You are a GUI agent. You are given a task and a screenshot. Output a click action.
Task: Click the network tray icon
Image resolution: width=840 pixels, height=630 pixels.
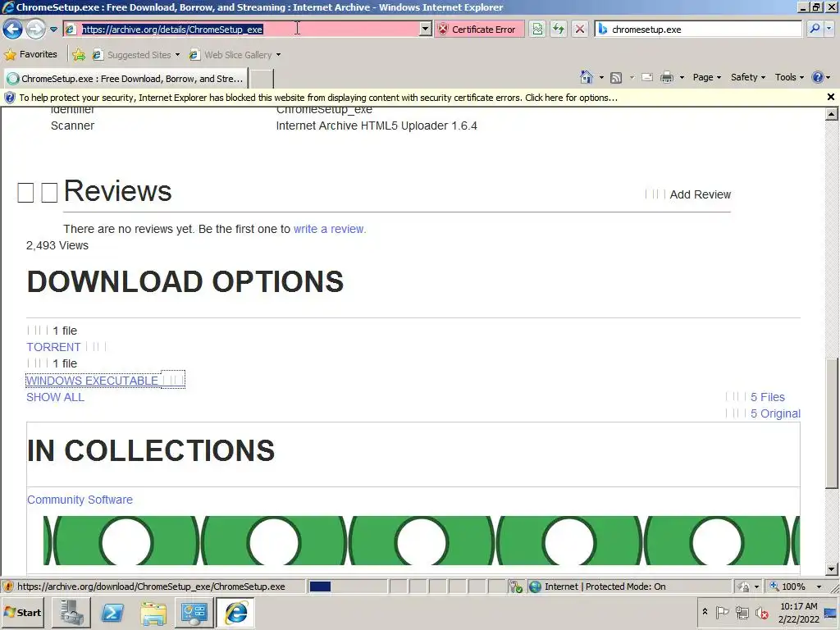742,612
